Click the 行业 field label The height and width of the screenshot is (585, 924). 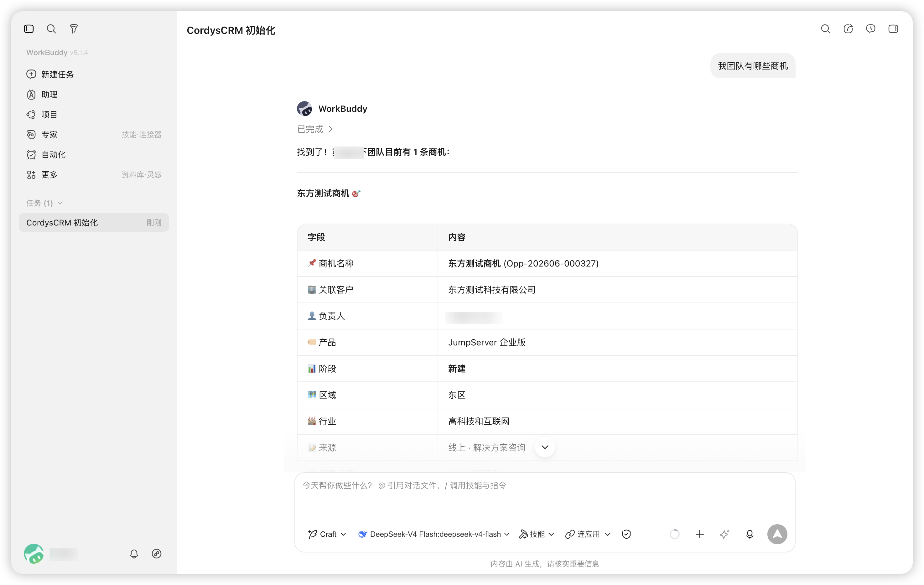pyautogui.click(x=327, y=421)
